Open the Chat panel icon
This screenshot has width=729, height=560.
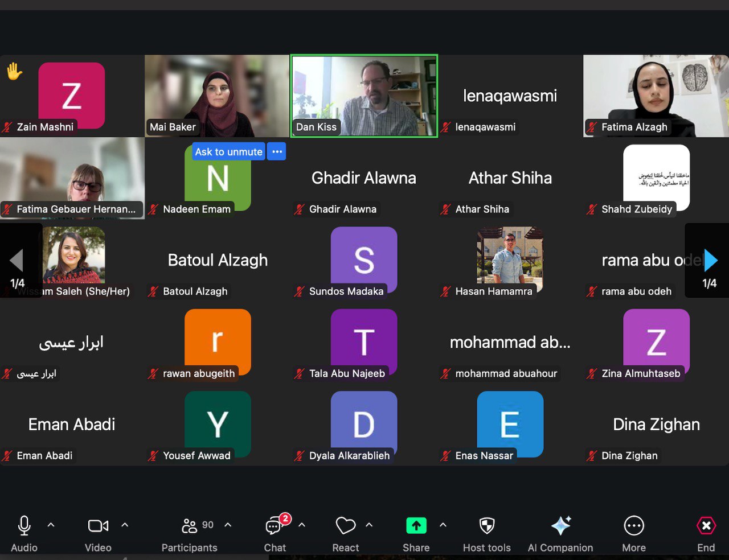coord(274,526)
